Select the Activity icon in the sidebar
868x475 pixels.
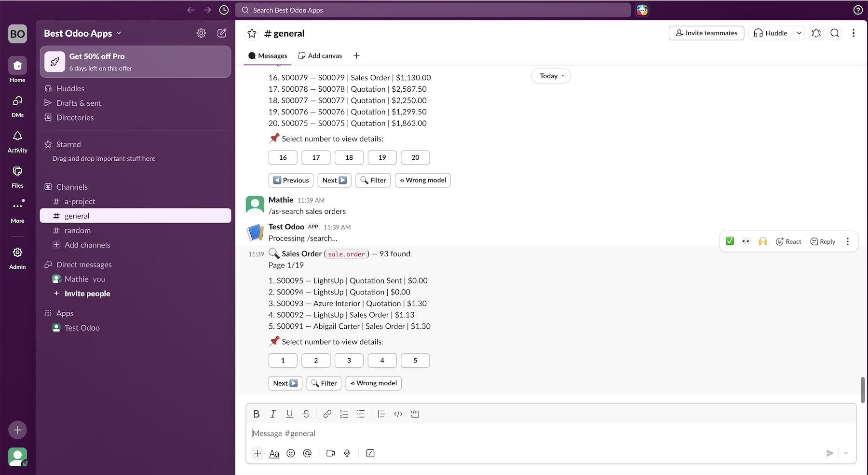[17, 140]
